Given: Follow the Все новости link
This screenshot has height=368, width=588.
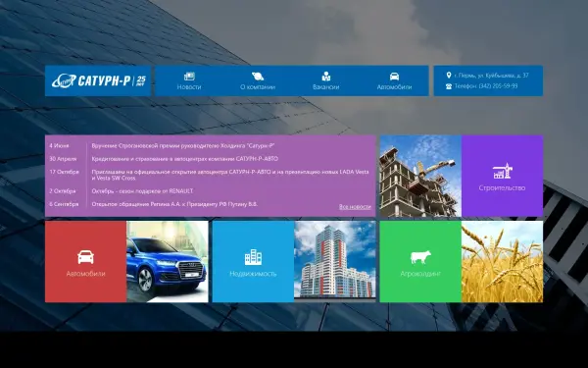Looking at the screenshot, I should (x=355, y=206).
